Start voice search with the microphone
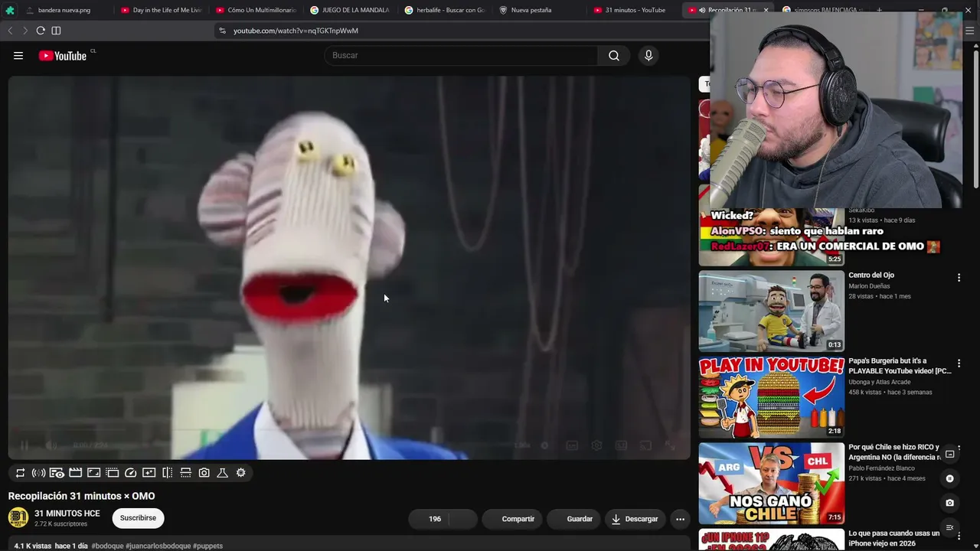Image resolution: width=980 pixels, height=551 pixels. pyautogui.click(x=648, y=55)
